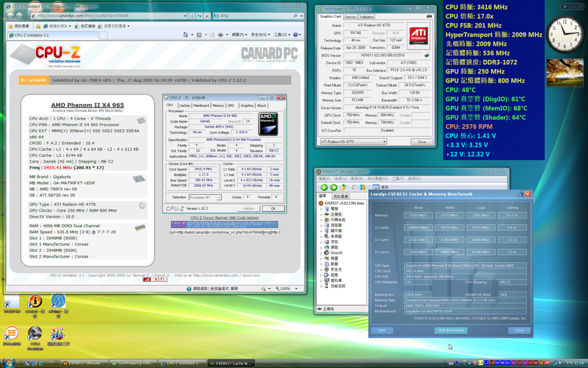Viewport: 588px width, 368px height.
Task: Click Start Benchmark in EVEREST benchmark
Action: tap(451, 330)
